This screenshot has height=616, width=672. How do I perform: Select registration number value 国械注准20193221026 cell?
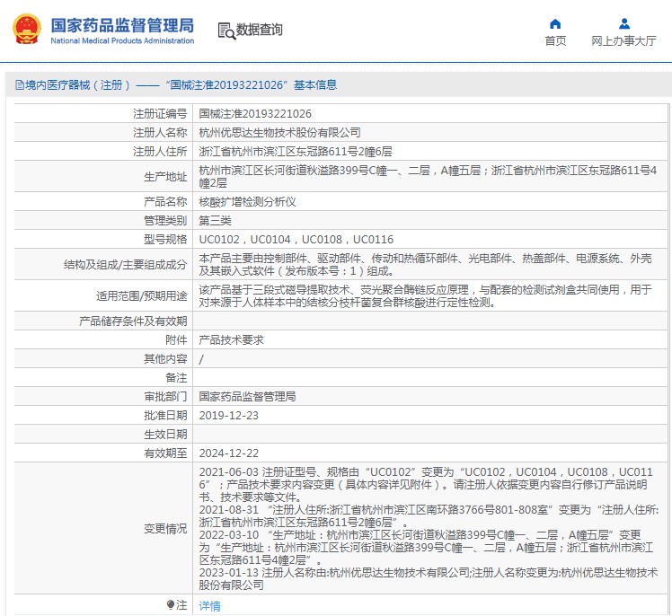point(255,113)
